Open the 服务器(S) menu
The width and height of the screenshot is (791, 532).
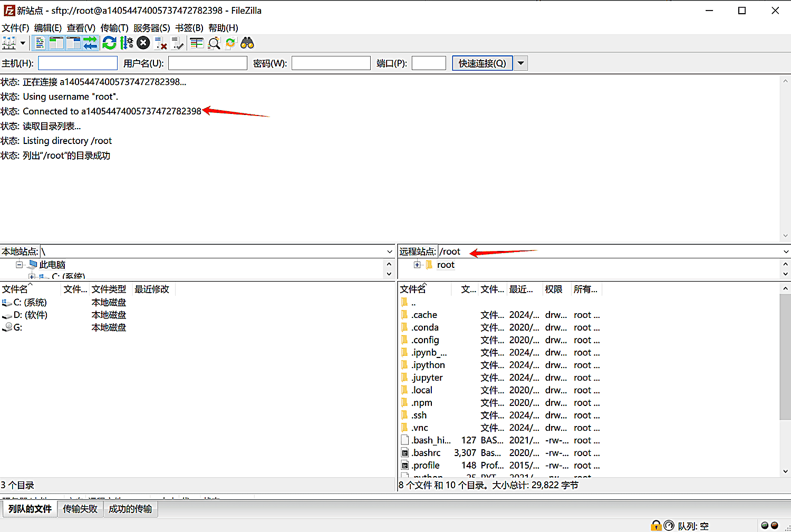(x=151, y=28)
